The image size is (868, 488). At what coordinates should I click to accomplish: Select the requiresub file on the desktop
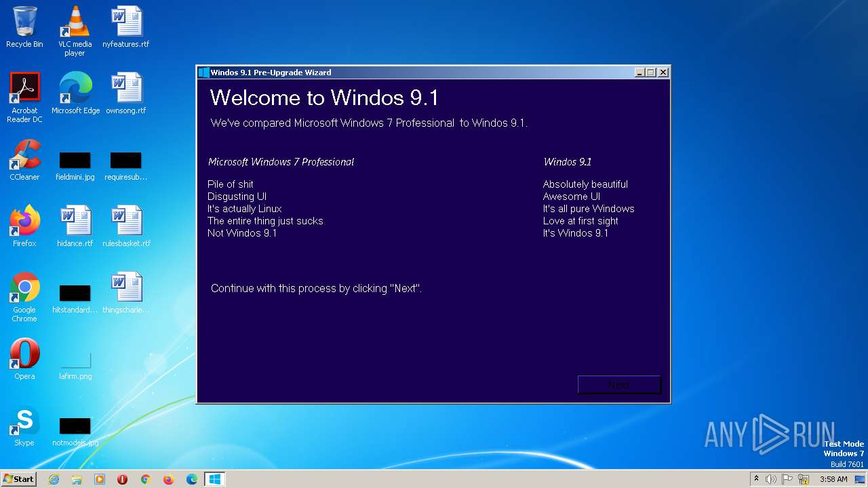click(126, 166)
